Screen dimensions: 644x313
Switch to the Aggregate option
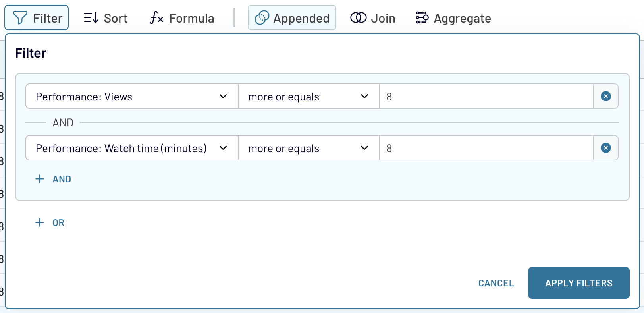pos(453,18)
